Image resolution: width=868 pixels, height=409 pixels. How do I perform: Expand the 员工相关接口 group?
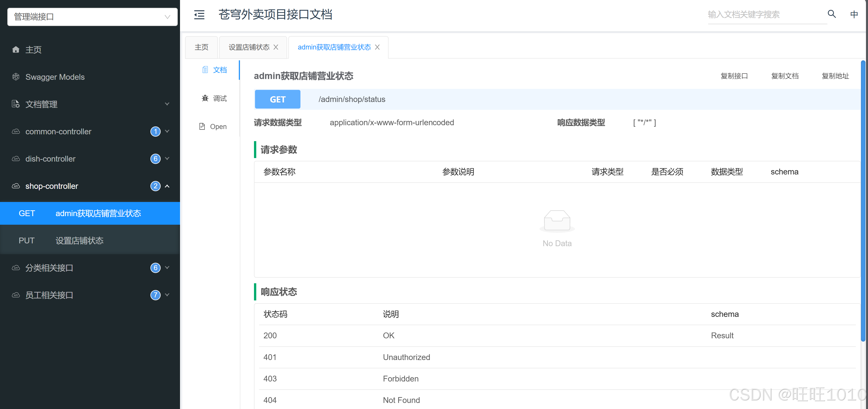click(167, 295)
